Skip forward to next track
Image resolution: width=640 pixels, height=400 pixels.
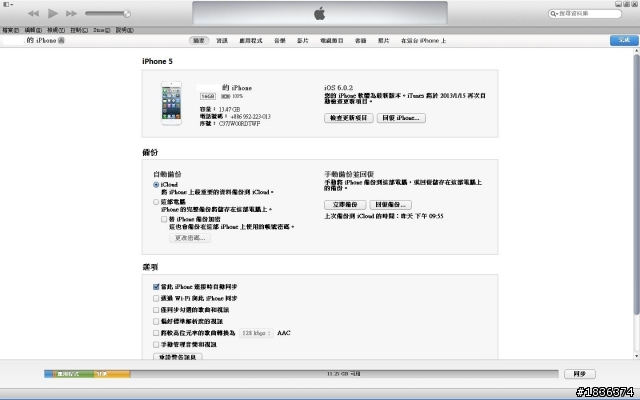coord(71,13)
